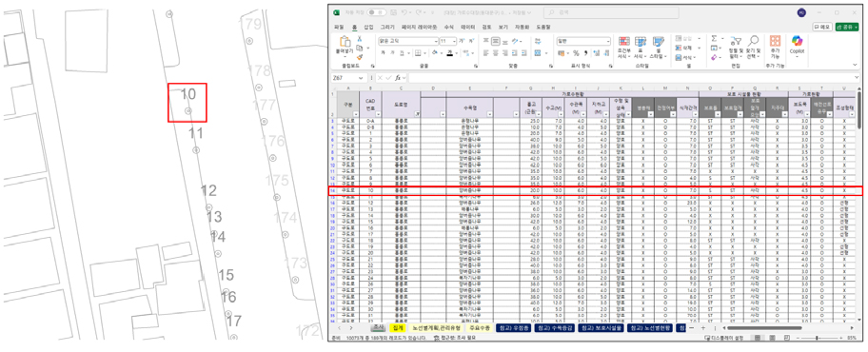Switch to the 주요수종 sheet tab
868x352 pixels.
click(480, 327)
